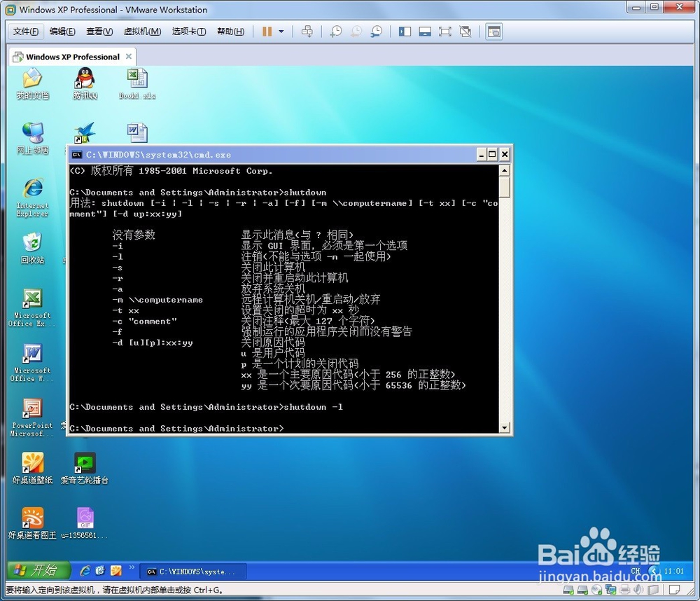Open the 文件(F) menu

tap(25, 32)
